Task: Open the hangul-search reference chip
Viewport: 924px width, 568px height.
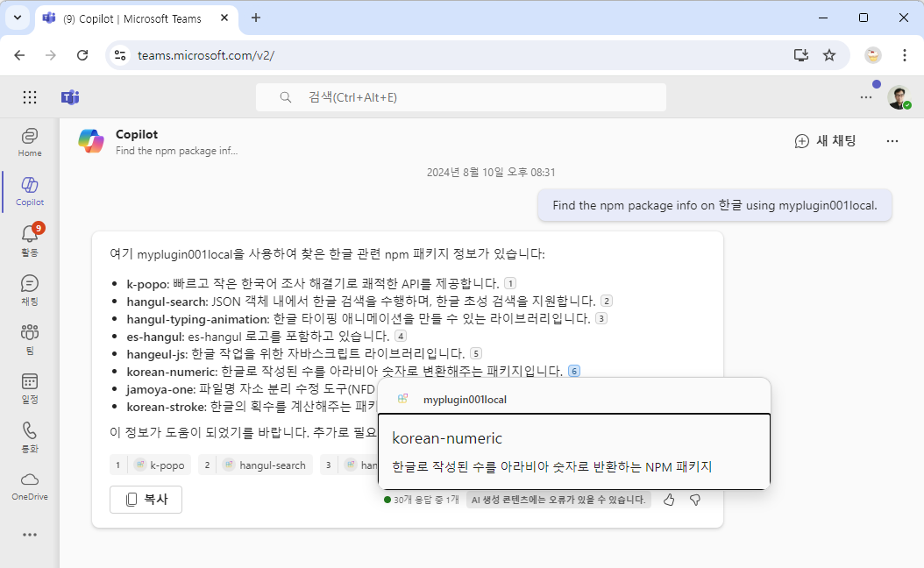Action: click(x=255, y=465)
